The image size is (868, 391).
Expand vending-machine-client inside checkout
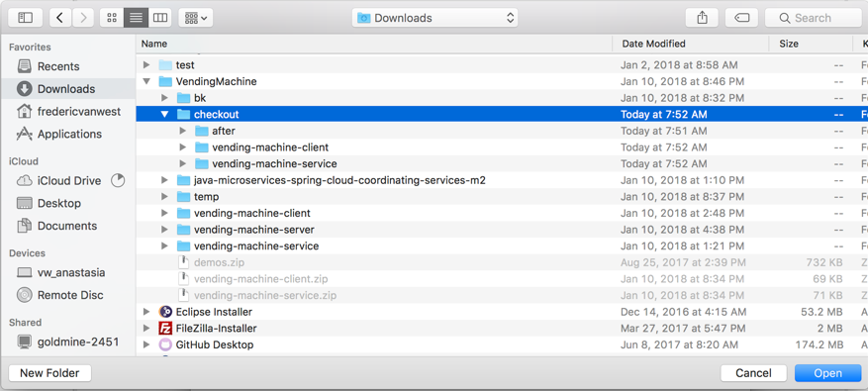[183, 147]
